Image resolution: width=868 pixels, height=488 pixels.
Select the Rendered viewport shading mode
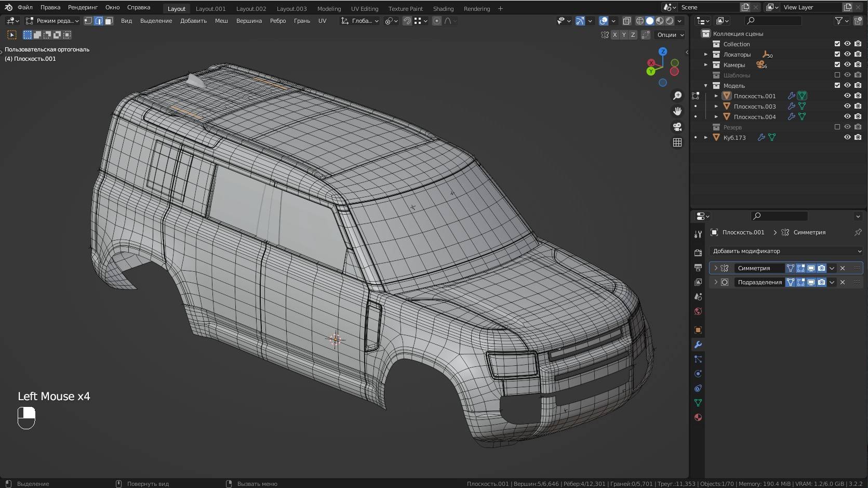click(669, 21)
